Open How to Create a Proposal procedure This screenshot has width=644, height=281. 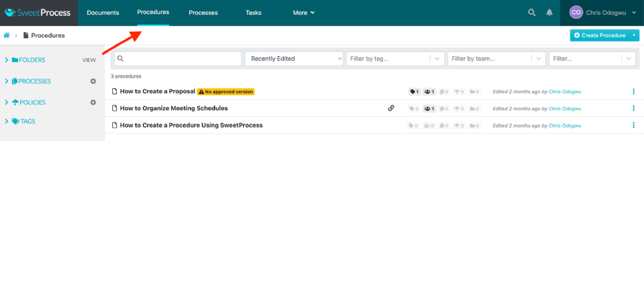(157, 91)
